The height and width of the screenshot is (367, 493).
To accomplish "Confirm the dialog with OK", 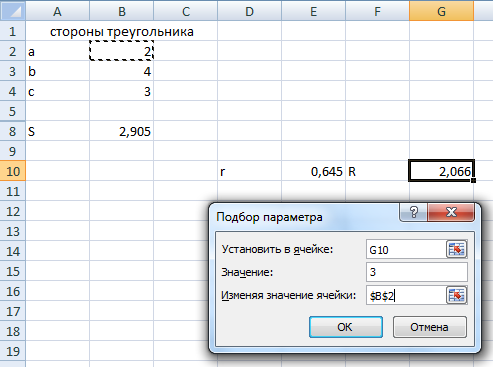I will 346,327.
